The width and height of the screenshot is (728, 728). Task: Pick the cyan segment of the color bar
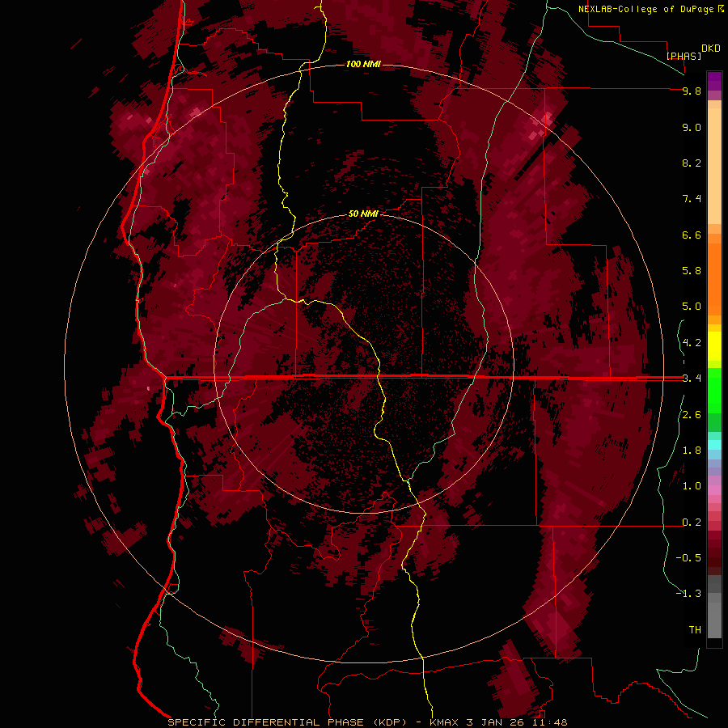[714, 445]
